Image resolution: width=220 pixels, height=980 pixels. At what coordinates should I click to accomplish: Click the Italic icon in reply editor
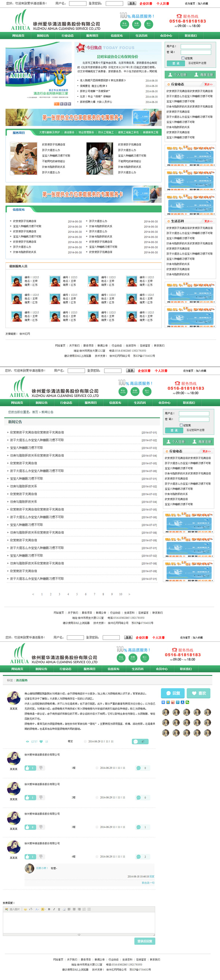pos(54,909)
